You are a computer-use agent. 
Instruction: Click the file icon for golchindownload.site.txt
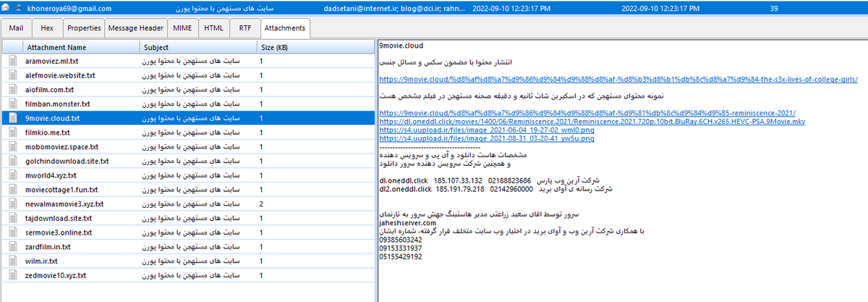[13, 162]
